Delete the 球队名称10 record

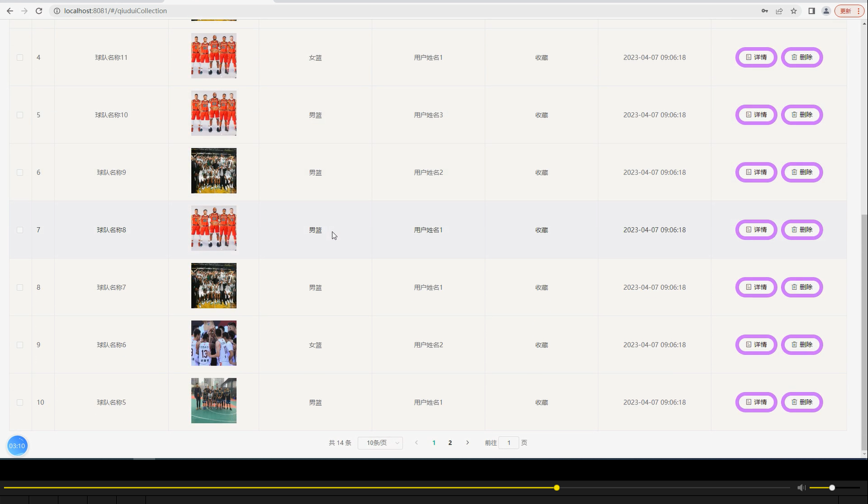pos(802,115)
